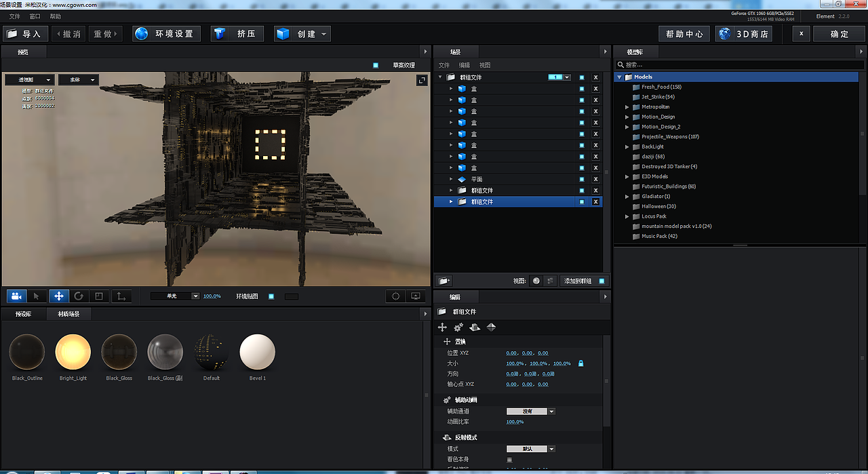Click the new folder icon in scene panel
The width and height of the screenshot is (868, 474).
point(443,280)
